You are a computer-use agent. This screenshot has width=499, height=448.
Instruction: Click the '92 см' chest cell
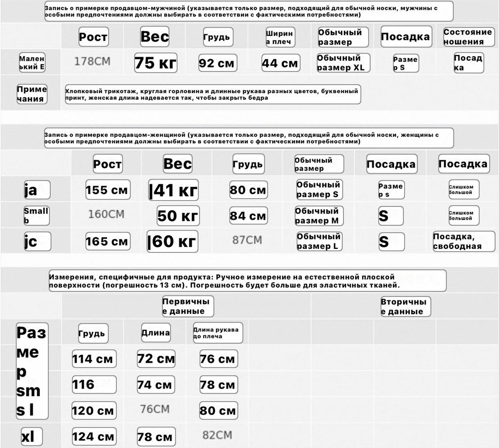point(218,63)
